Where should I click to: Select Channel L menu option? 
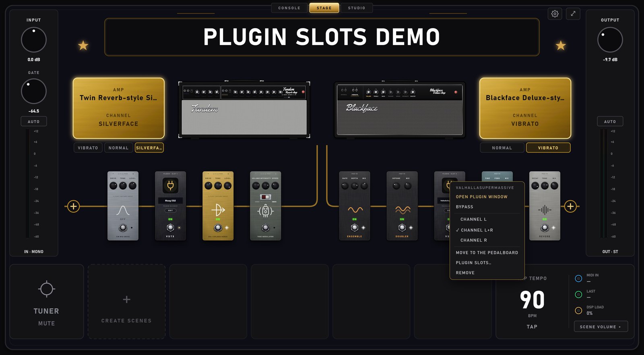[487, 219]
